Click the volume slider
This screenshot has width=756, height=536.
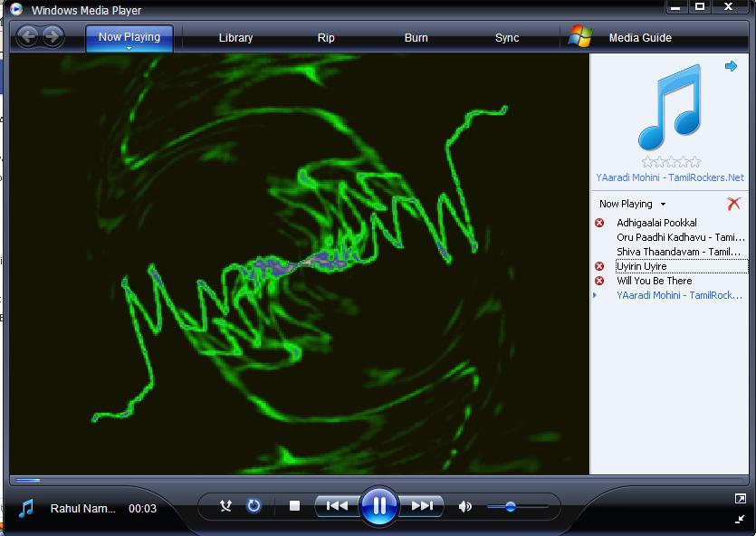[x=517, y=507]
